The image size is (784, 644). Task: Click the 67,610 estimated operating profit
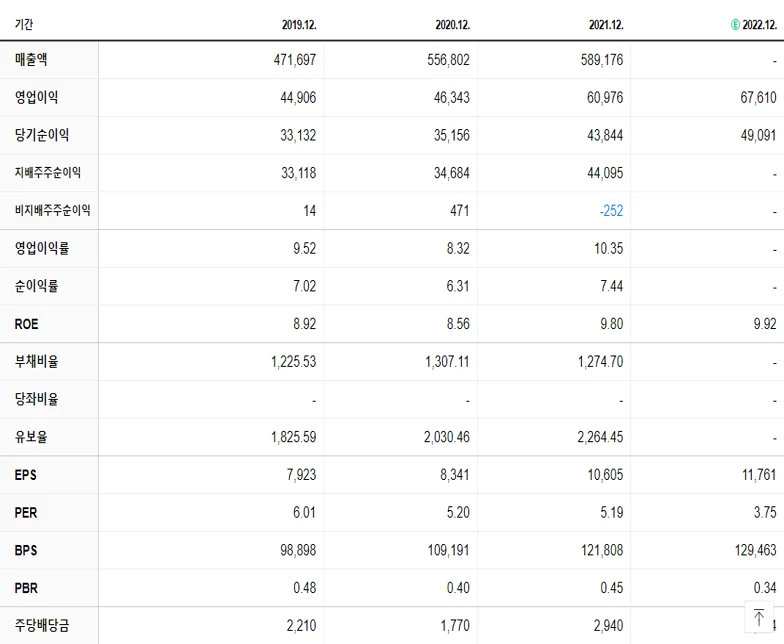click(x=758, y=98)
